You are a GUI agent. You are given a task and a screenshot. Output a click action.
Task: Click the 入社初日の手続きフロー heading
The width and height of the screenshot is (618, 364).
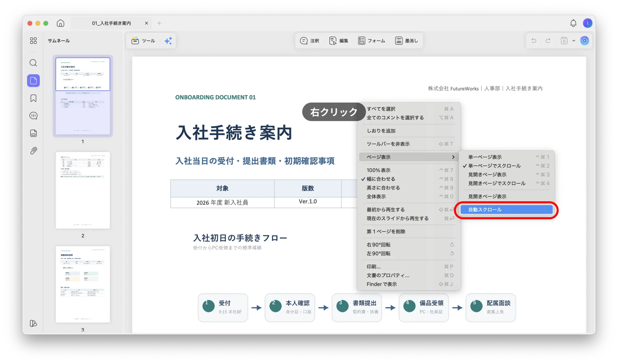coord(240,238)
